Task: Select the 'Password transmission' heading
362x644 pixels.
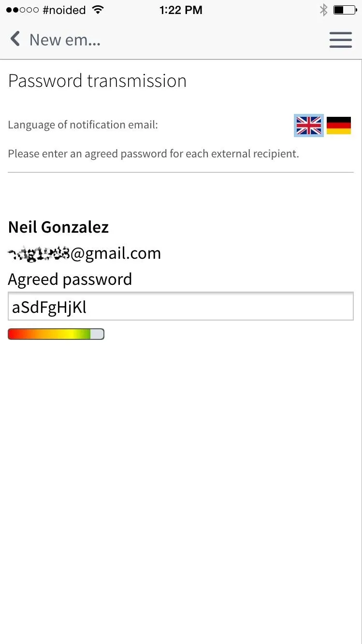Action: 97,81
